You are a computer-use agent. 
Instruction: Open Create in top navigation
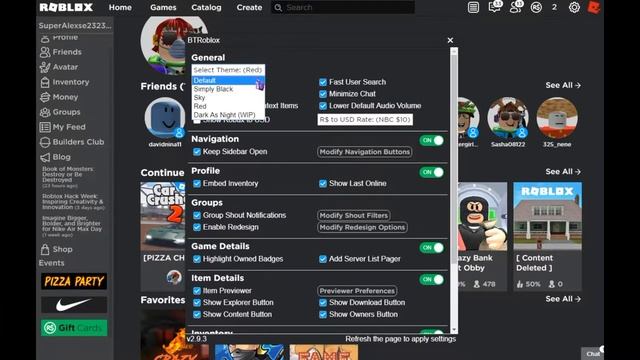pos(249,7)
